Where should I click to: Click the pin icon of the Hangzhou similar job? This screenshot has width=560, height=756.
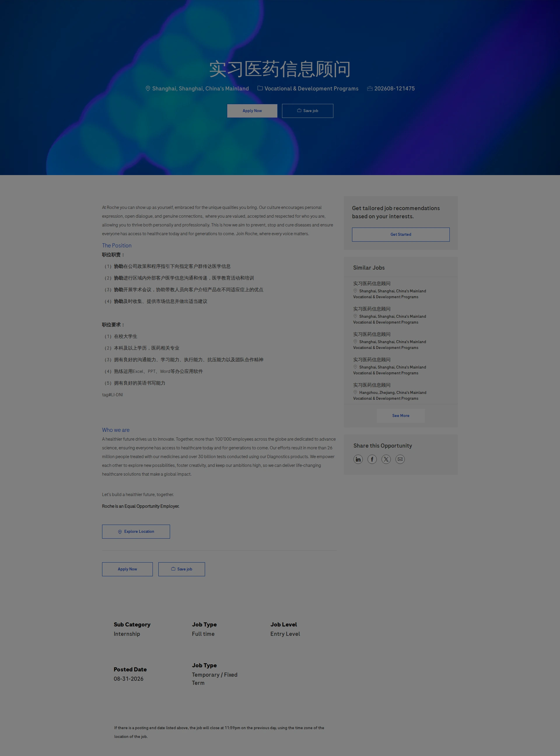click(x=355, y=392)
